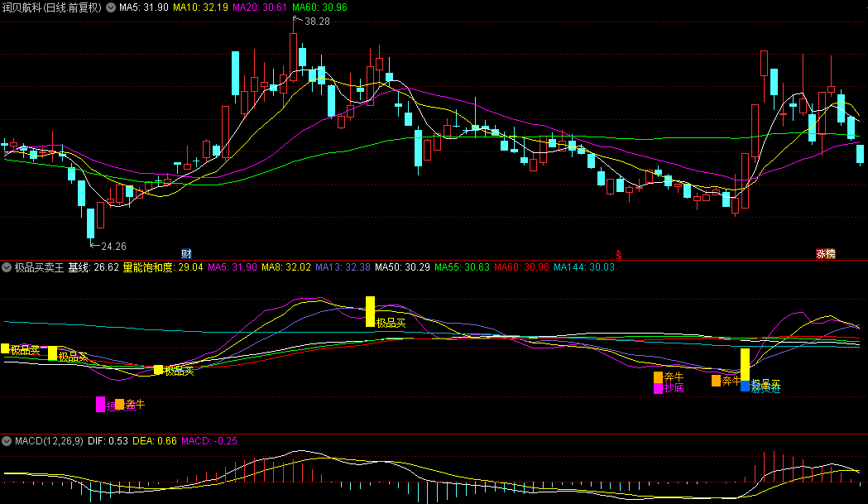The width and height of the screenshot is (868, 504).
Task: Open the MACD(12,26,9) indicator dropdown arrow
Action: click(x=7, y=441)
